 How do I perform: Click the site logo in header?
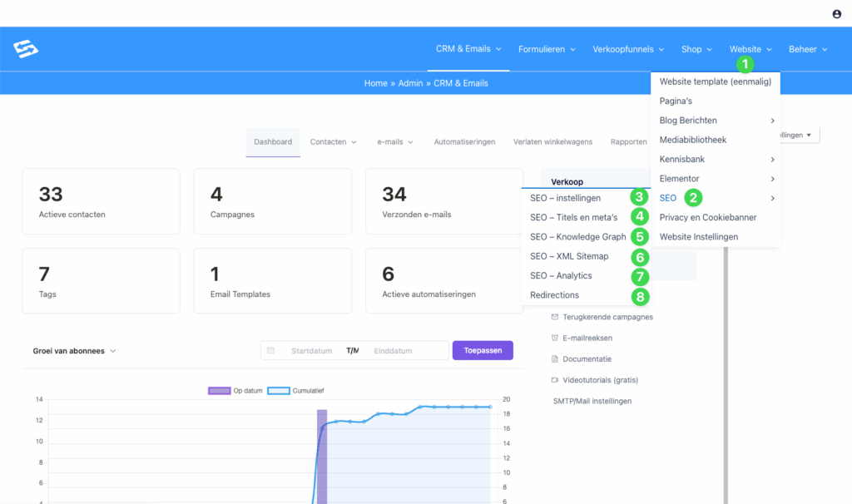pos(26,49)
